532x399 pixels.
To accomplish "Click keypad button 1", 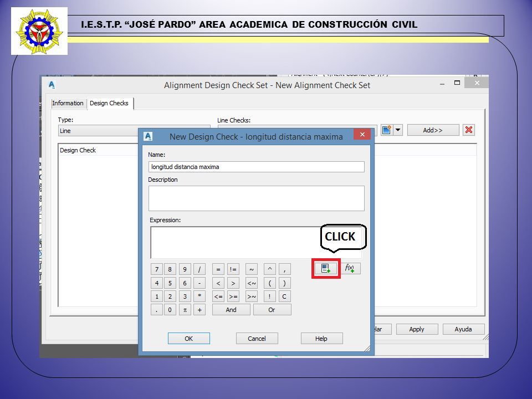I will point(157,296).
